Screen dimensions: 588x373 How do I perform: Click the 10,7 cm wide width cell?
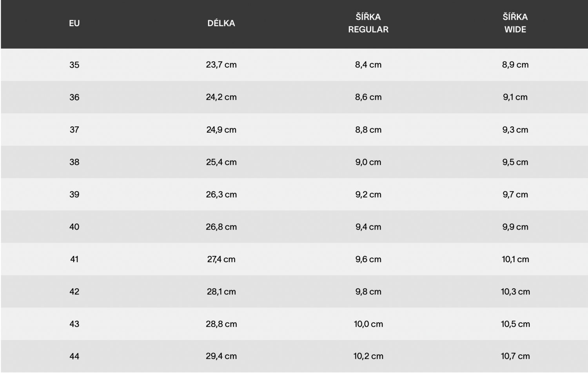pos(515,356)
